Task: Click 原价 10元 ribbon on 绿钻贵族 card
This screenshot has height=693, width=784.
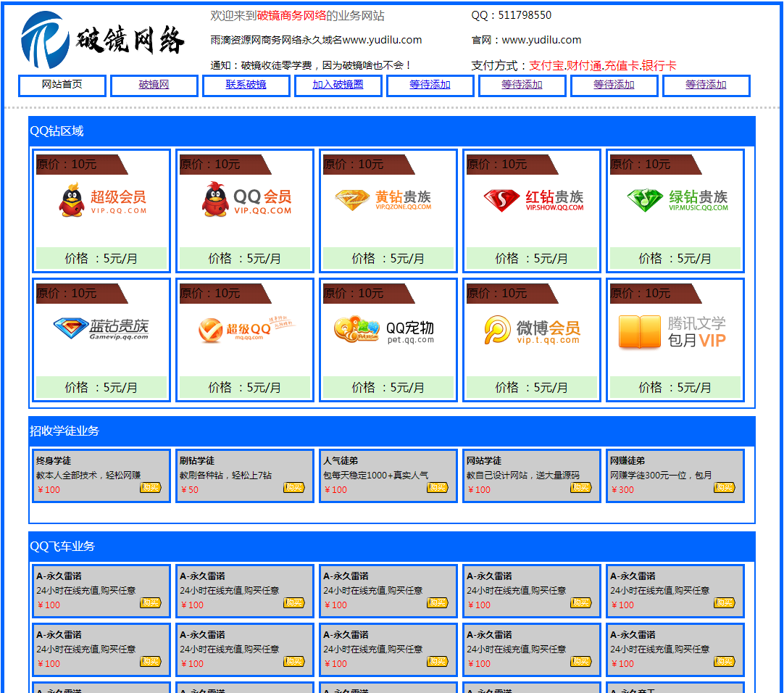Action: 656,164
